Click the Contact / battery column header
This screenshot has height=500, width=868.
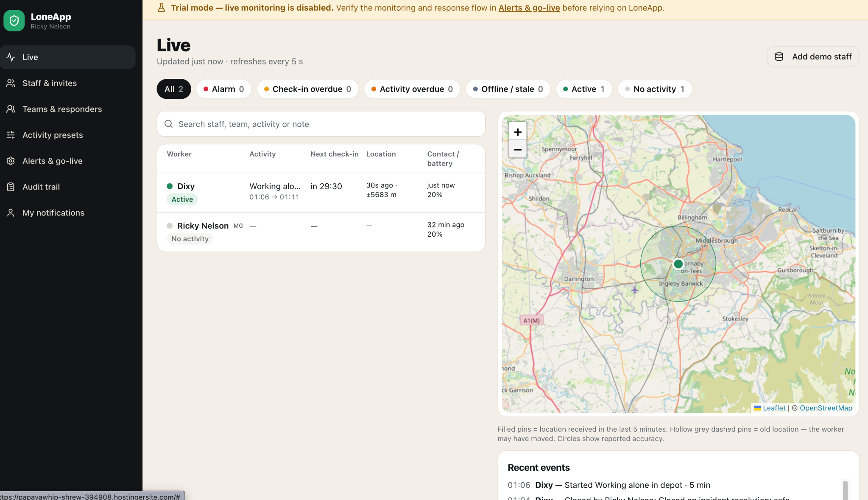click(x=443, y=159)
